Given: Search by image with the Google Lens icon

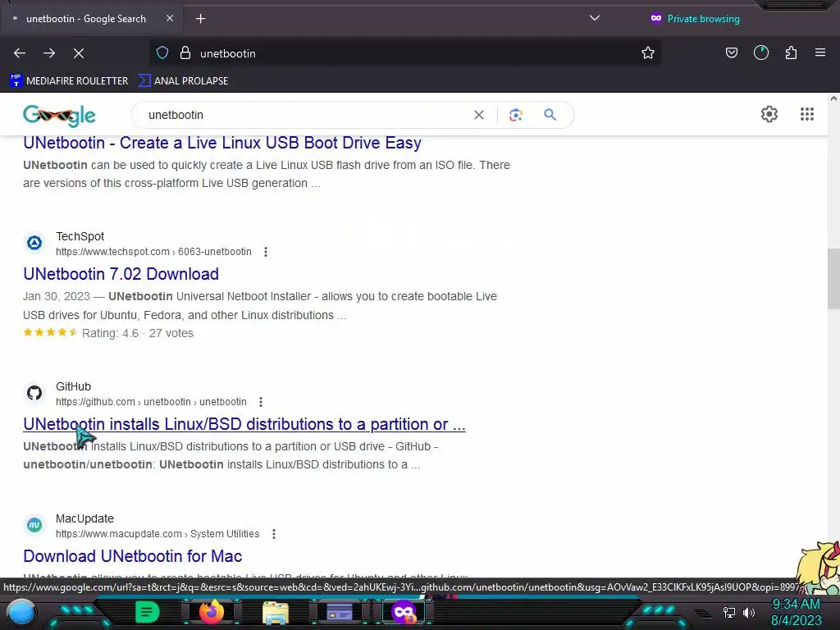Looking at the screenshot, I should 516,115.
